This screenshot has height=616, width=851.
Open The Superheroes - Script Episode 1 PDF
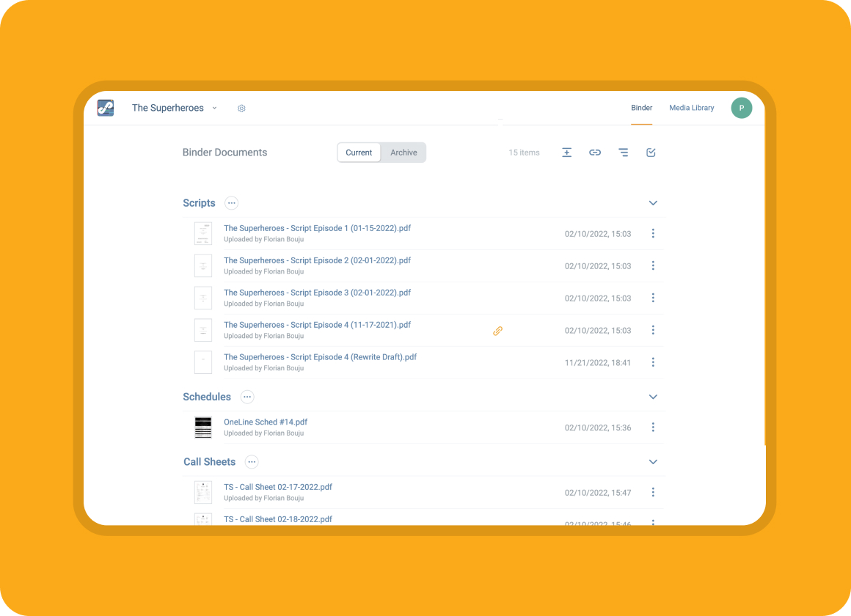[x=317, y=228]
